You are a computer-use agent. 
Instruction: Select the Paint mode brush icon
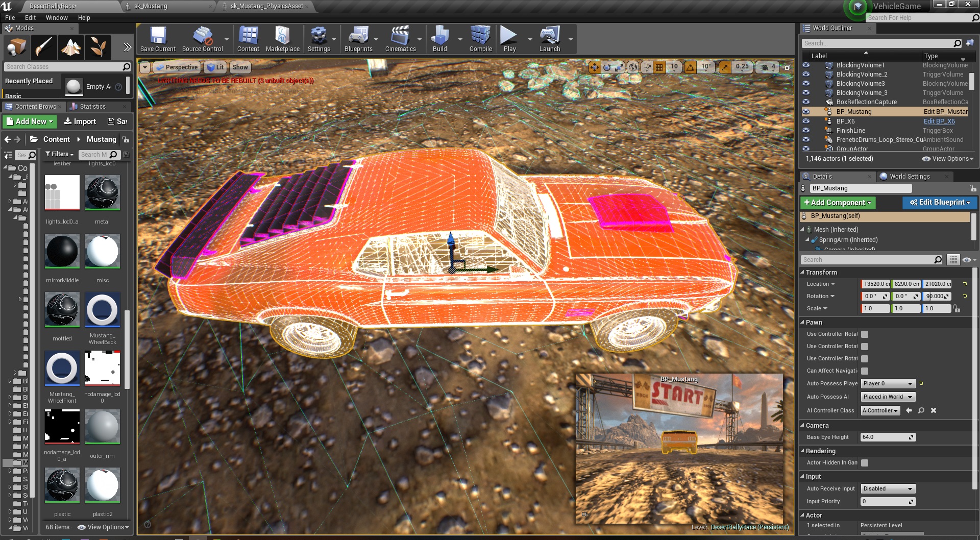tap(43, 47)
